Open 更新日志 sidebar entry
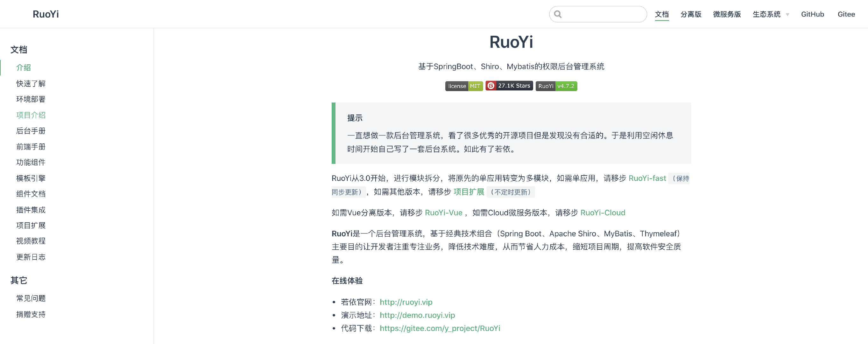This screenshot has height=344, width=868. point(31,257)
